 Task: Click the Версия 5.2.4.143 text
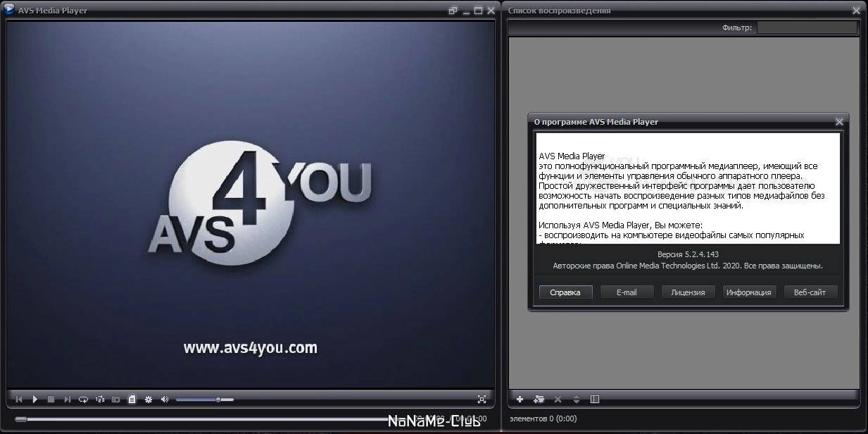(x=688, y=254)
